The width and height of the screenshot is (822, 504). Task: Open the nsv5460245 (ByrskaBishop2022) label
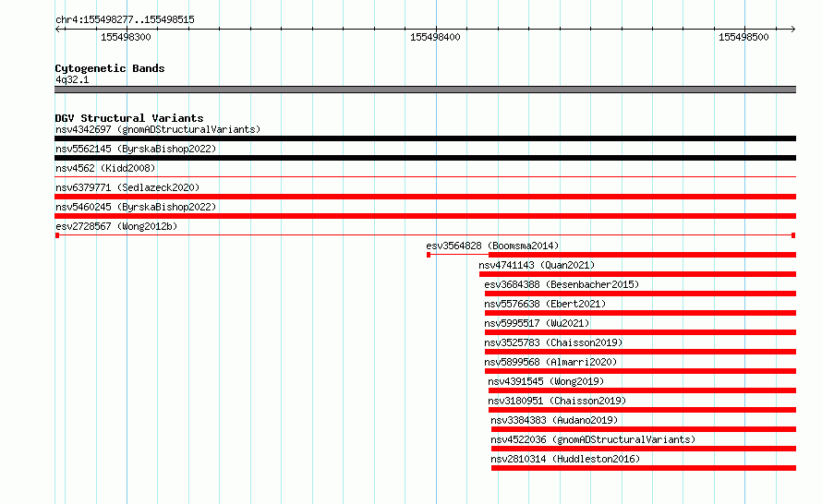136,207
